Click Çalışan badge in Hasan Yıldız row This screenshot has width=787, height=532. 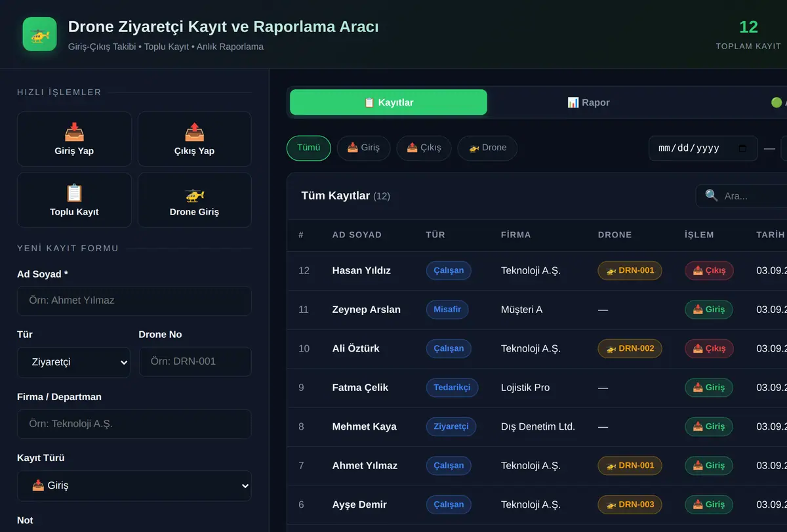(x=449, y=270)
